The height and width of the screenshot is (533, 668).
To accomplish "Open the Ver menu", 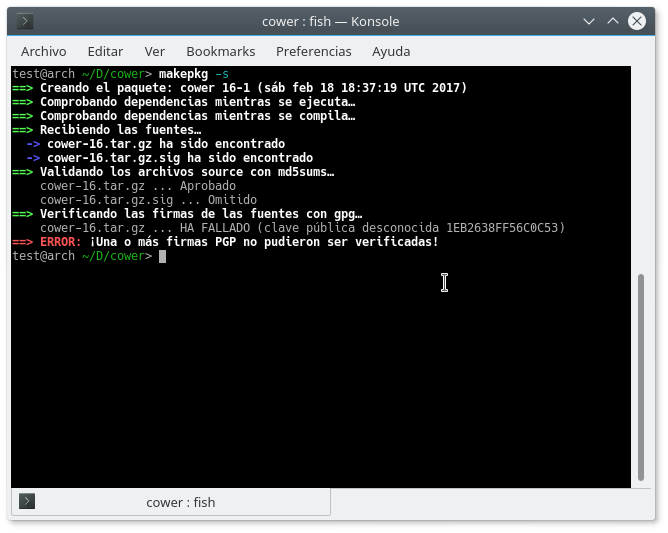I will click(154, 52).
